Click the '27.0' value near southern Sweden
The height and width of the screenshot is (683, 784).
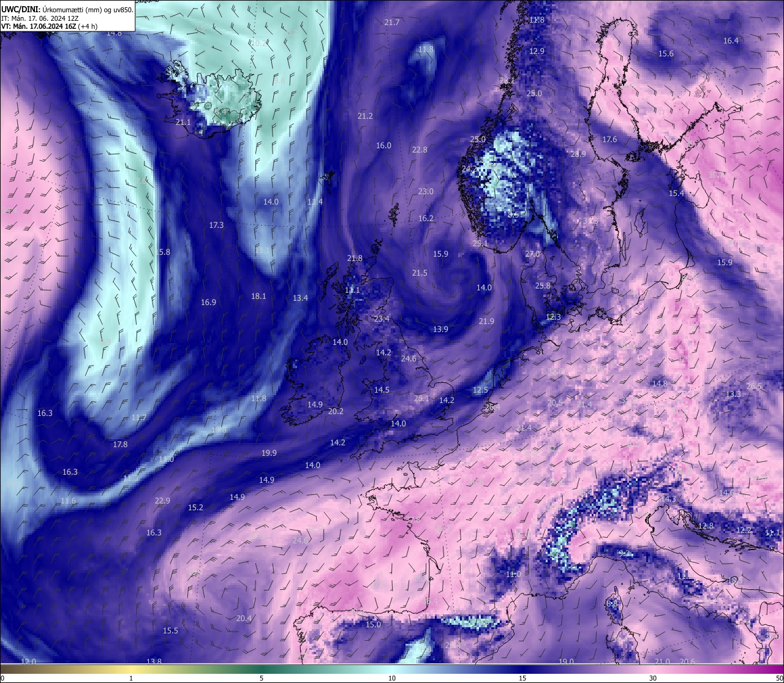(532, 254)
